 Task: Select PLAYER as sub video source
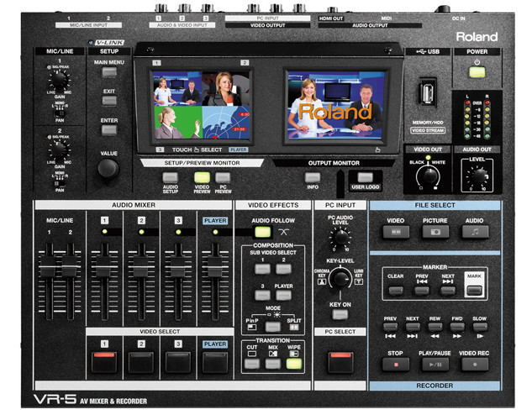283,295
